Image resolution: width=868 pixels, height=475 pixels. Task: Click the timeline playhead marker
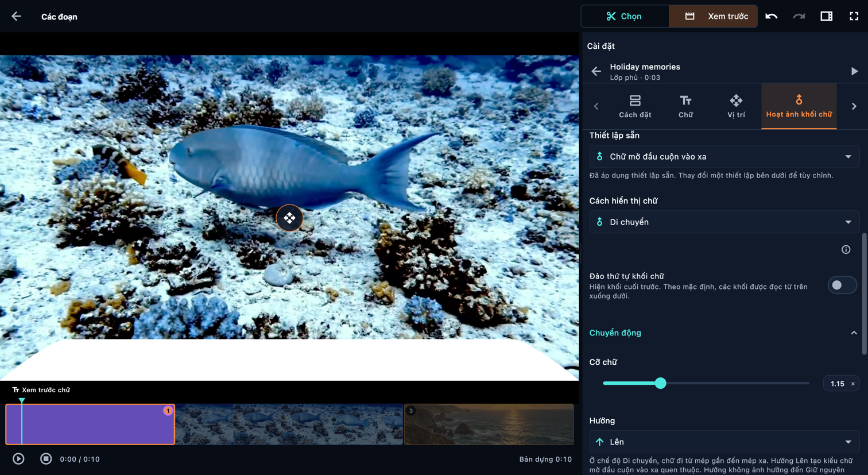click(22, 401)
